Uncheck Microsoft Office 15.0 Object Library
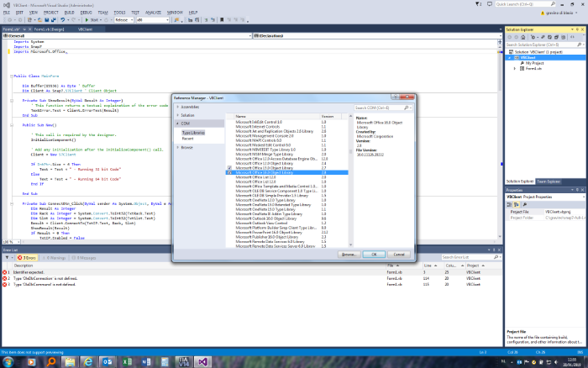 pos(229,168)
